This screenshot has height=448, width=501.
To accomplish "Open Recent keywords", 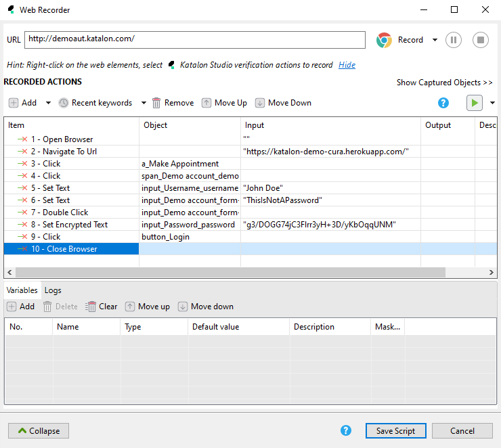I will tap(95, 103).
